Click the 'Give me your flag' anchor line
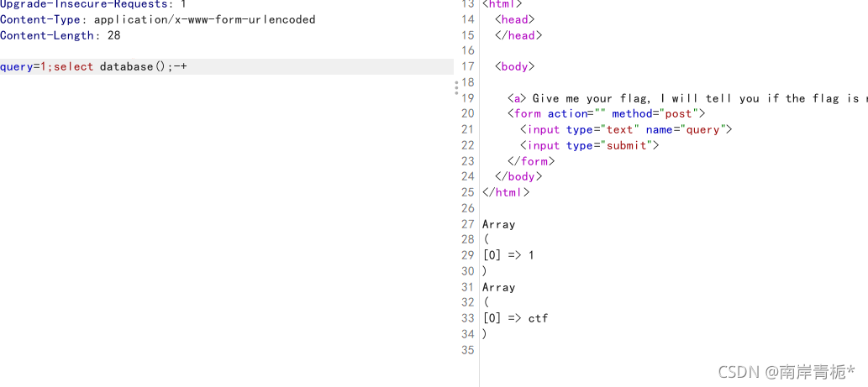 pyautogui.click(x=687, y=98)
